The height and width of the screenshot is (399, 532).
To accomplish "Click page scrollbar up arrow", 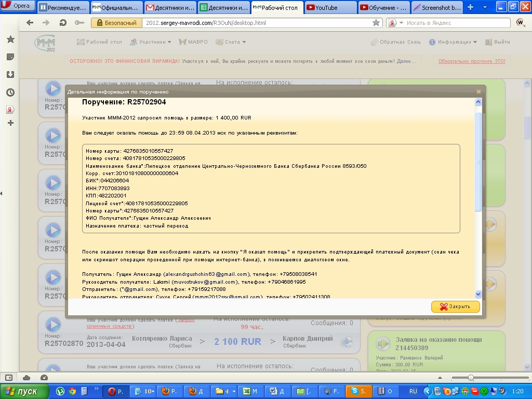I will (527, 83).
